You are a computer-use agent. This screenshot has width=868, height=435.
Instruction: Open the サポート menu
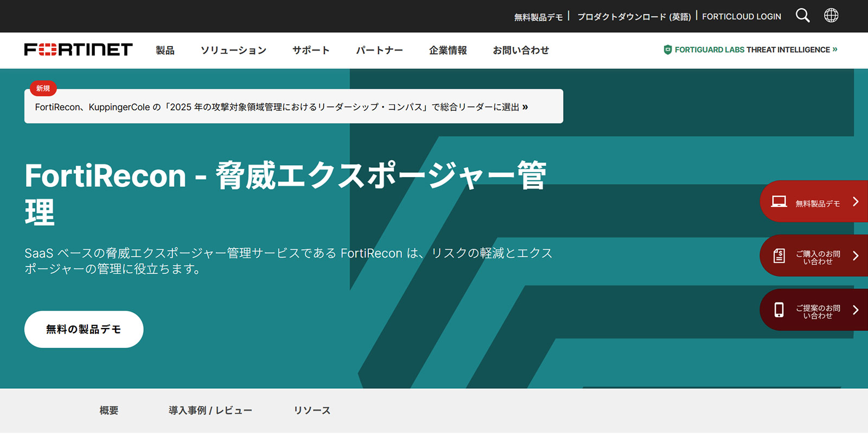[311, 50]
